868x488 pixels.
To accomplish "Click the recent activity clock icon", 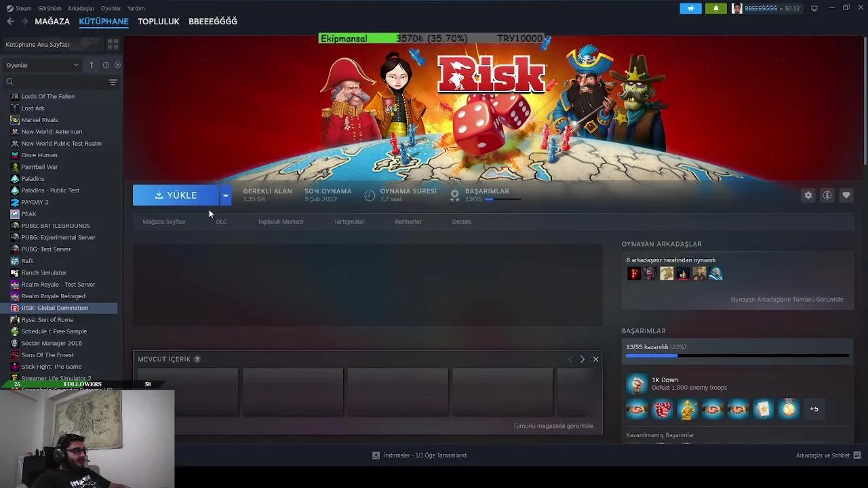I will tap(106, 65).
